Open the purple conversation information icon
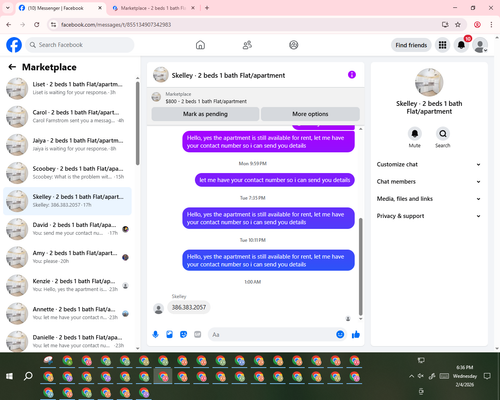 (352, 75)
